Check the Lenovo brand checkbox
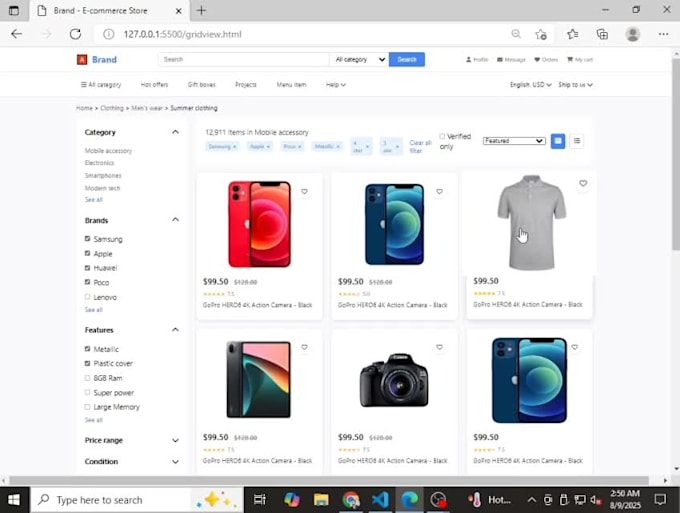The image size is (680, 513). 87,297
